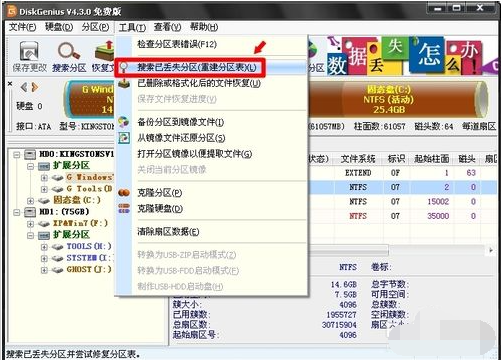501x360 pixels.
Task: Choose 已删除或格式化后的文件恢复
Action: [199, 83]
